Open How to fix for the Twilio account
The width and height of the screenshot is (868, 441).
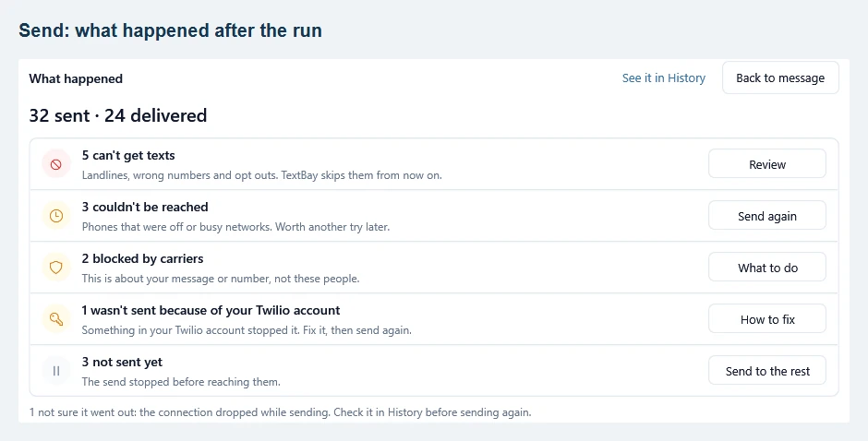coord(767,319)
